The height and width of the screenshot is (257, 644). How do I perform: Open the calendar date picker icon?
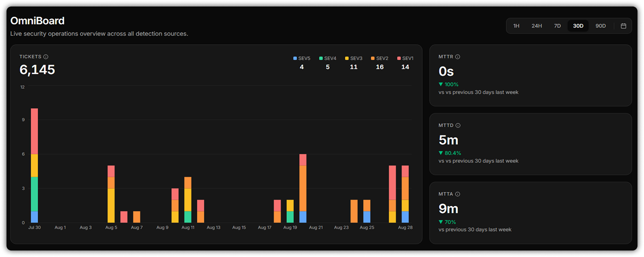(x=623, y=26)
